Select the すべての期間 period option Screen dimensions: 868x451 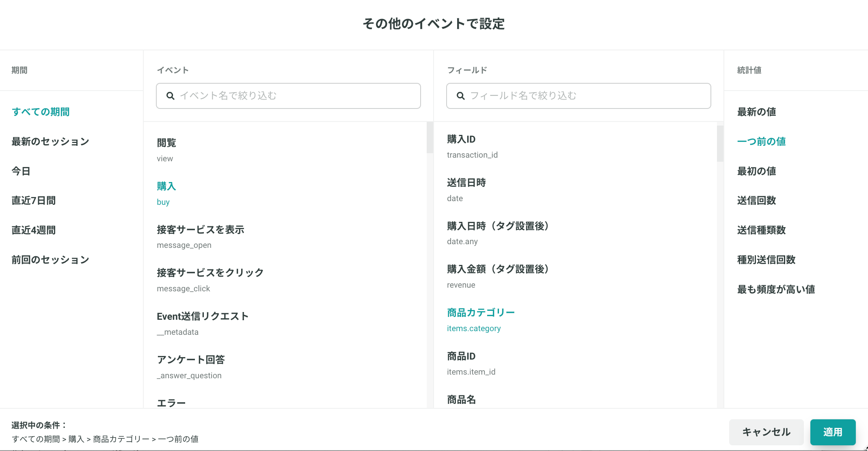[x=41, y=112]
